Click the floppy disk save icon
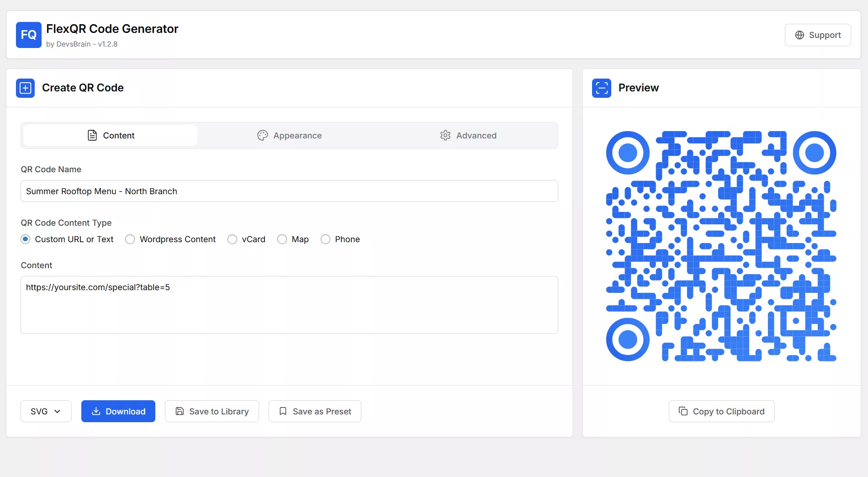 pyautogui.click(x=180, y=411)
